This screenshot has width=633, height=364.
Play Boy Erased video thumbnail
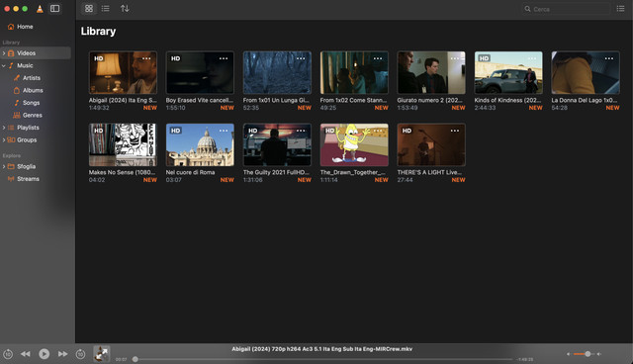200,72
